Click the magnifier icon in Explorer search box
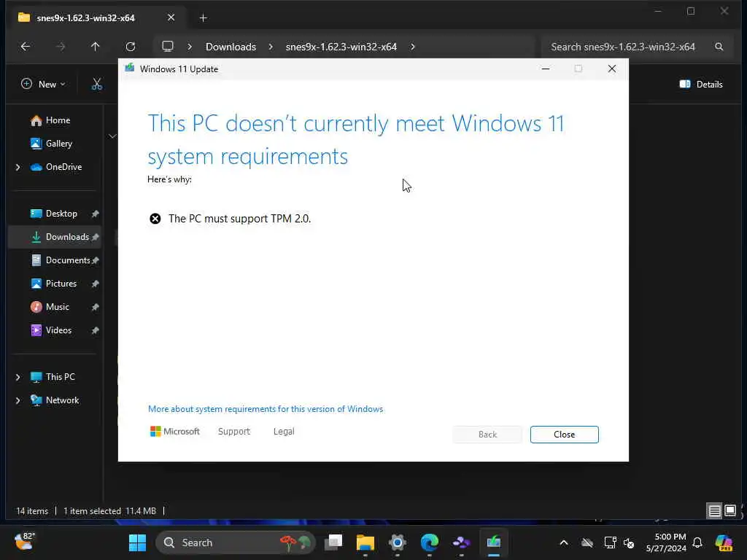 click(719, 47)
